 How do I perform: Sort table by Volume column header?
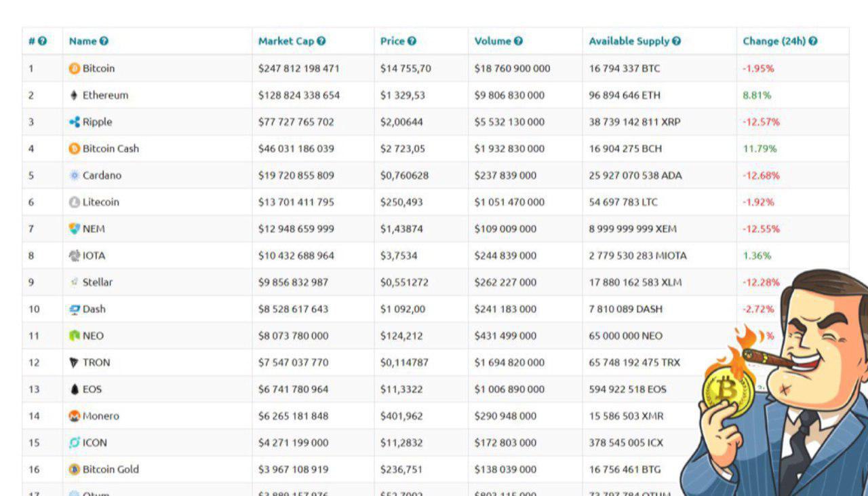tap(493, 41)
